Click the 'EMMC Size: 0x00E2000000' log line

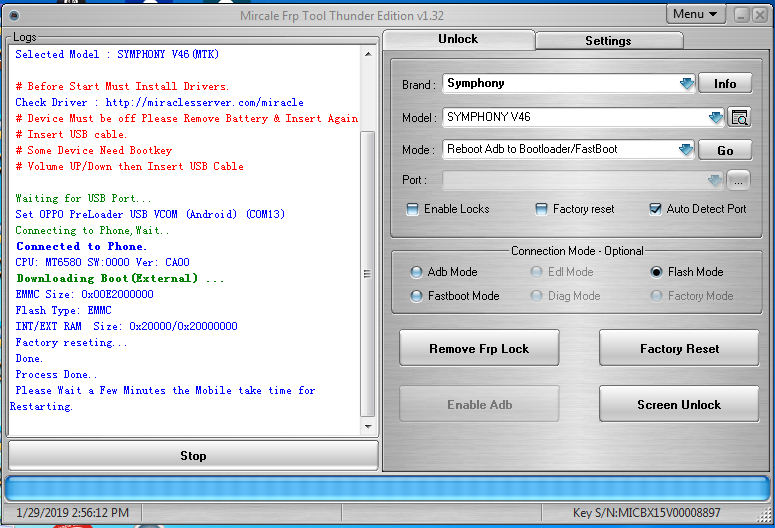85,294
